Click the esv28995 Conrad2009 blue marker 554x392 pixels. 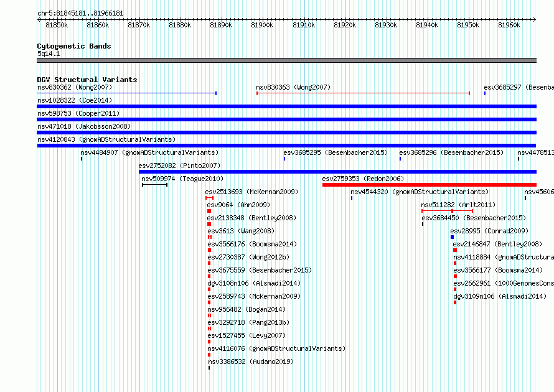[453, 237]
